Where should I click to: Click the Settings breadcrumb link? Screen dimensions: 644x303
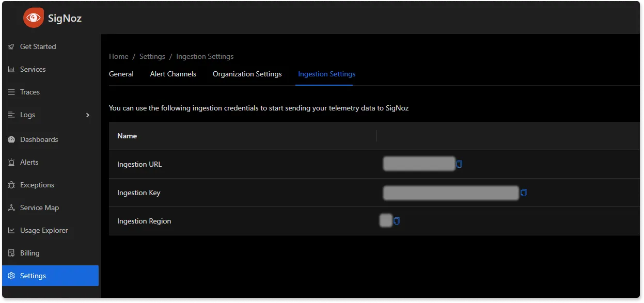coord(152,56)
